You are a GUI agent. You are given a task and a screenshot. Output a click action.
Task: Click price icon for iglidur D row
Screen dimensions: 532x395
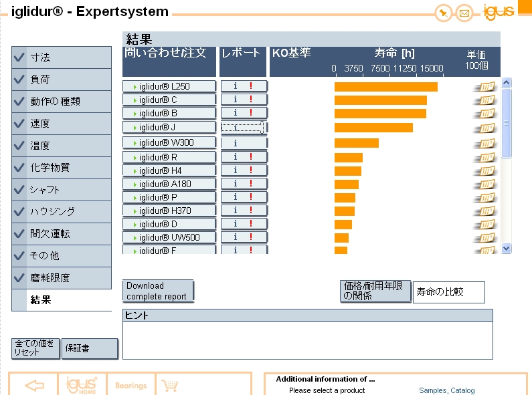484,225
